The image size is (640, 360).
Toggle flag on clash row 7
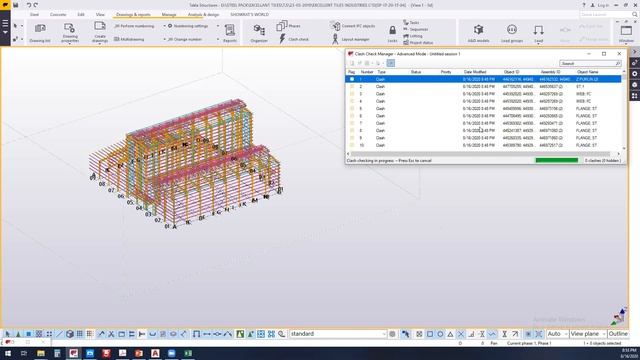352,123
